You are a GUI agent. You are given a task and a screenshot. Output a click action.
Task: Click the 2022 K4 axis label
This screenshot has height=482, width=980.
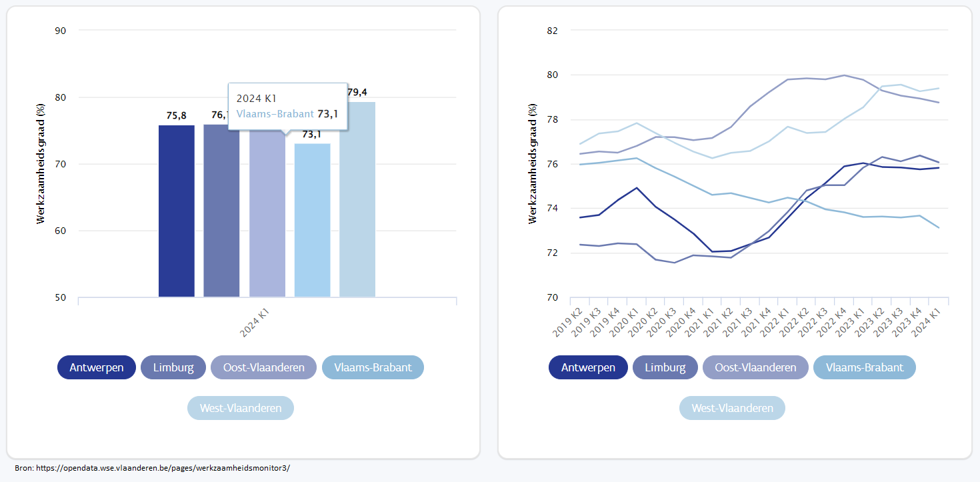834,321
